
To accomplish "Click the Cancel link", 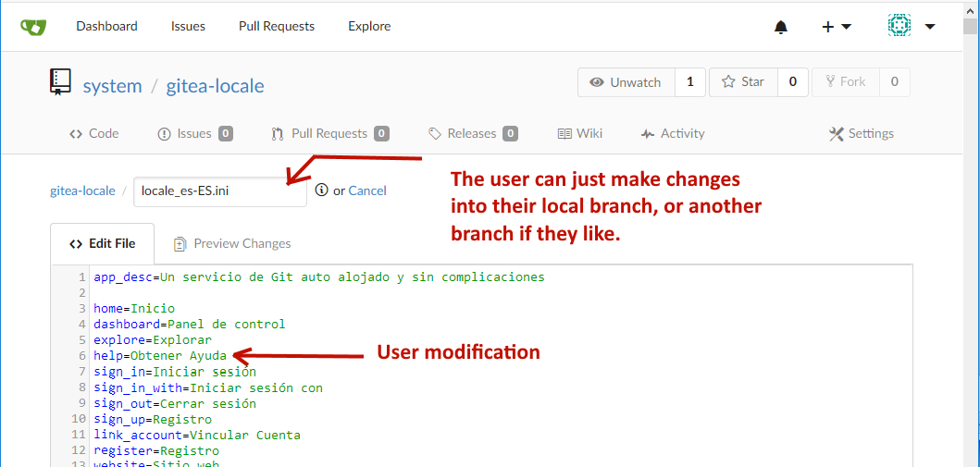I will 367,190.
